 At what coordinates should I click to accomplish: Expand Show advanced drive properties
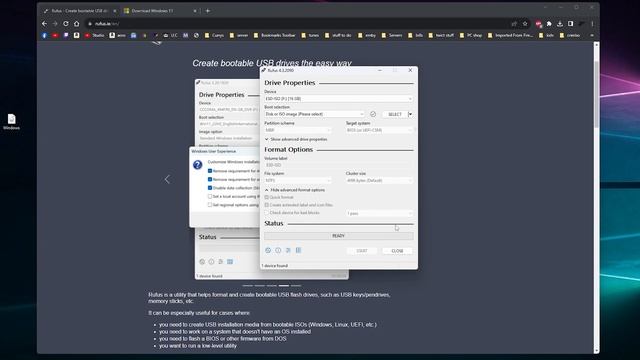pyautogui.click(x=296, y=139)
